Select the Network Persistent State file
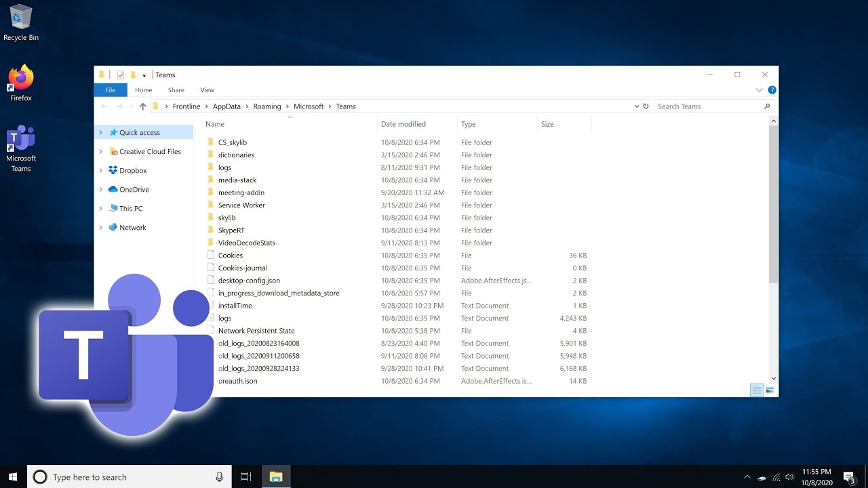Viewport: 868px width, 488px height. (256, 331)
